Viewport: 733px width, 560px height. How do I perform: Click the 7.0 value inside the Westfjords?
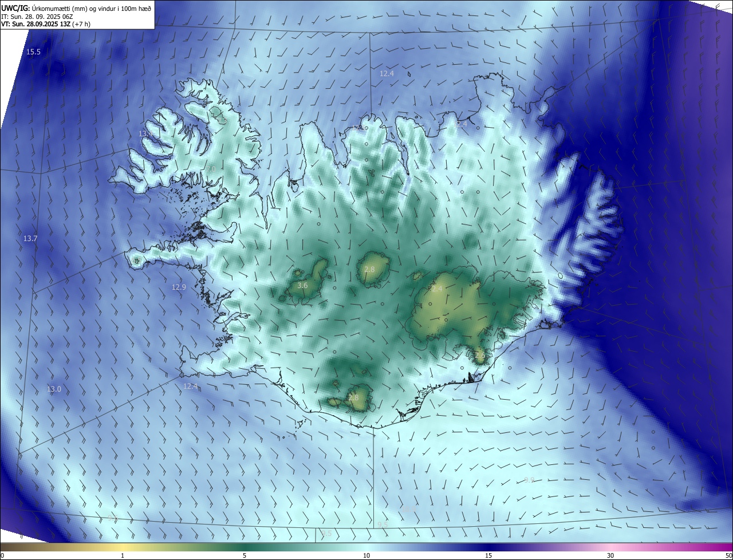point(211,169)
